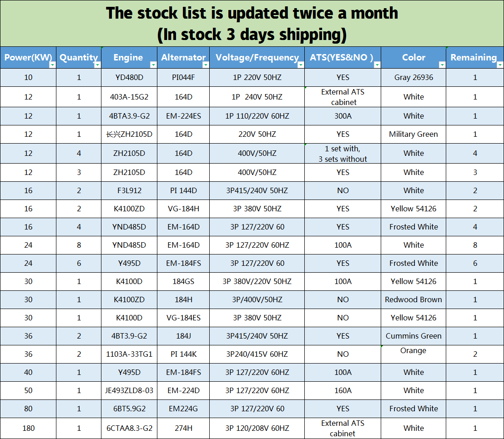Select the Military Green color cell
Viewport: 504px width, 439px height.
[413, 135]
